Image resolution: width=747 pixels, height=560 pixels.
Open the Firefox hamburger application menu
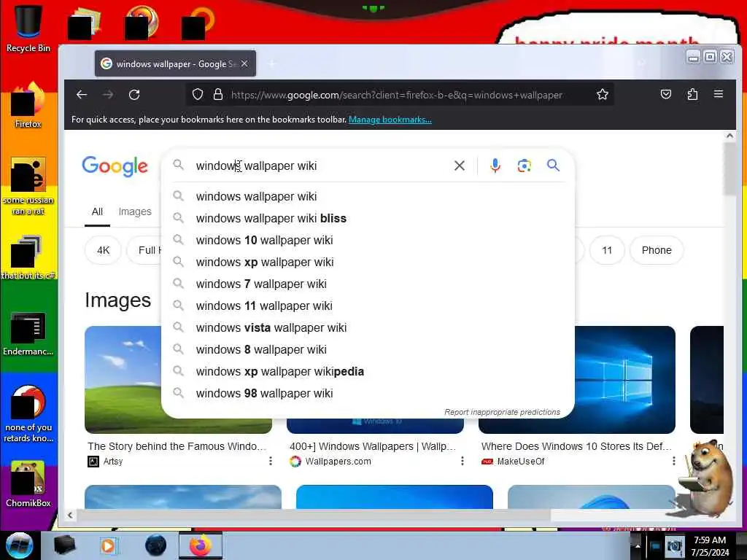click(719, 94)
